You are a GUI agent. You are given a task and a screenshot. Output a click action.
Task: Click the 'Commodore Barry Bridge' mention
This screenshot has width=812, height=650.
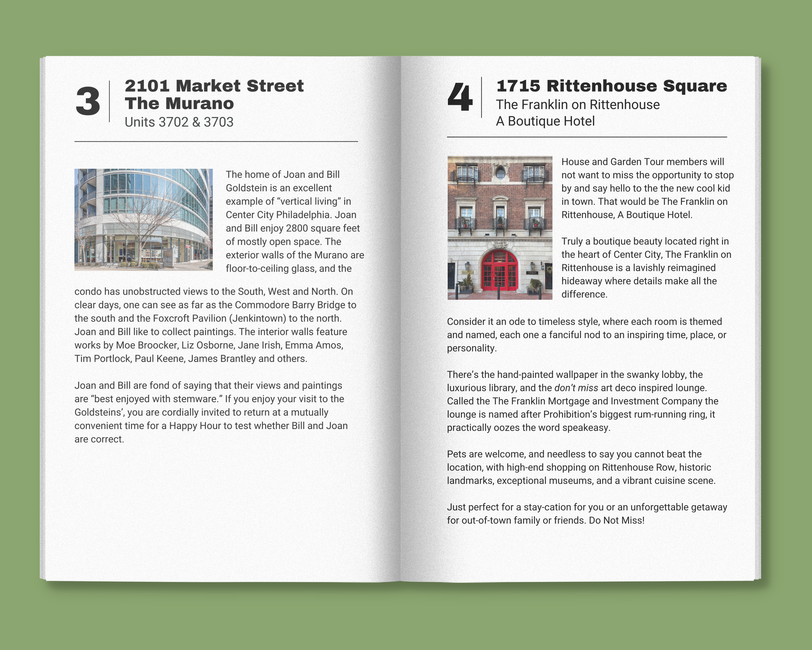pos(290,305)
